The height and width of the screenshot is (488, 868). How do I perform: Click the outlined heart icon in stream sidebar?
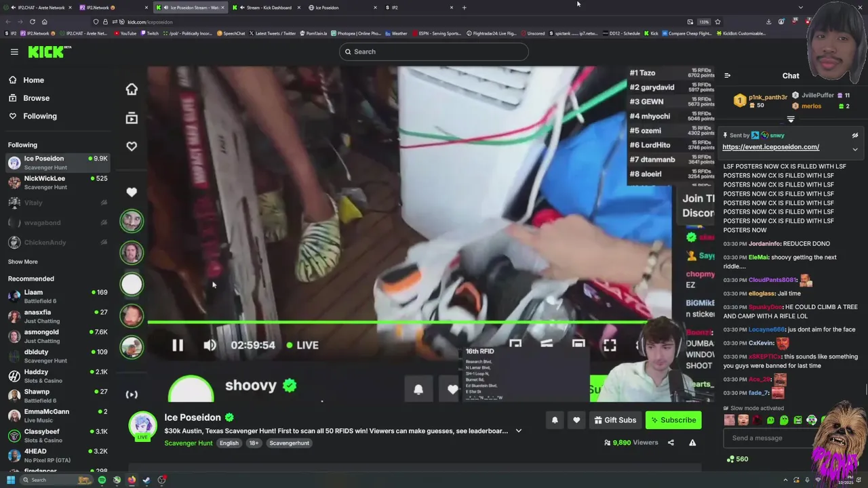[x=132, y=146]
